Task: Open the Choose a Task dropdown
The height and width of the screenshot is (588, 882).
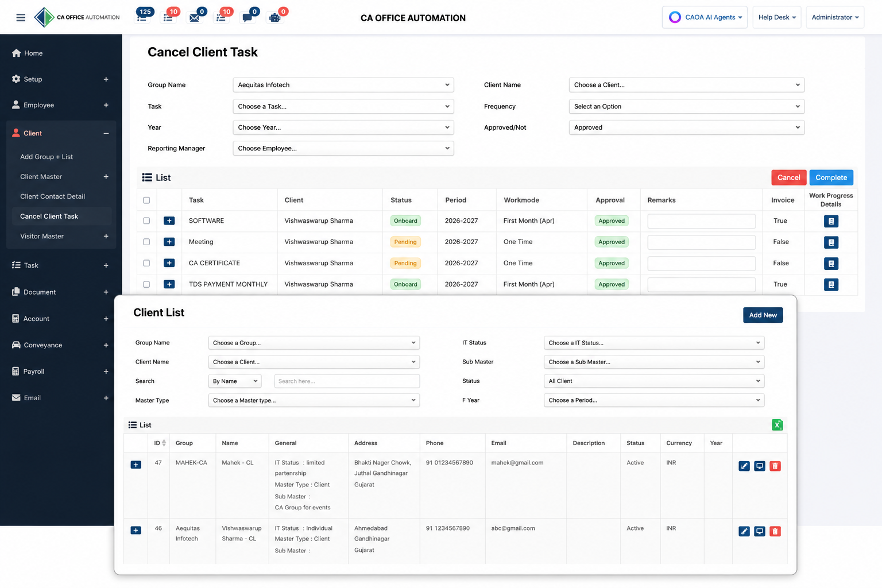Action: 343,106
